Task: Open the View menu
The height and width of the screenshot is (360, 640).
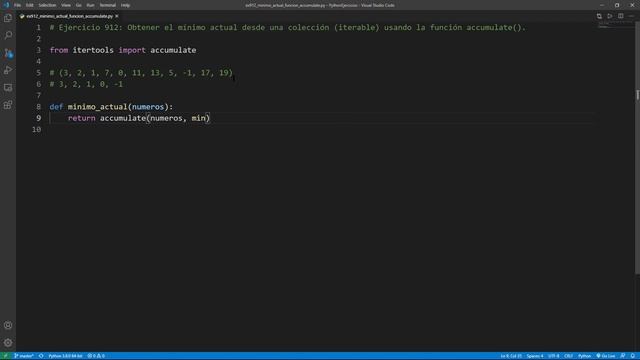Action: point(66,5)
